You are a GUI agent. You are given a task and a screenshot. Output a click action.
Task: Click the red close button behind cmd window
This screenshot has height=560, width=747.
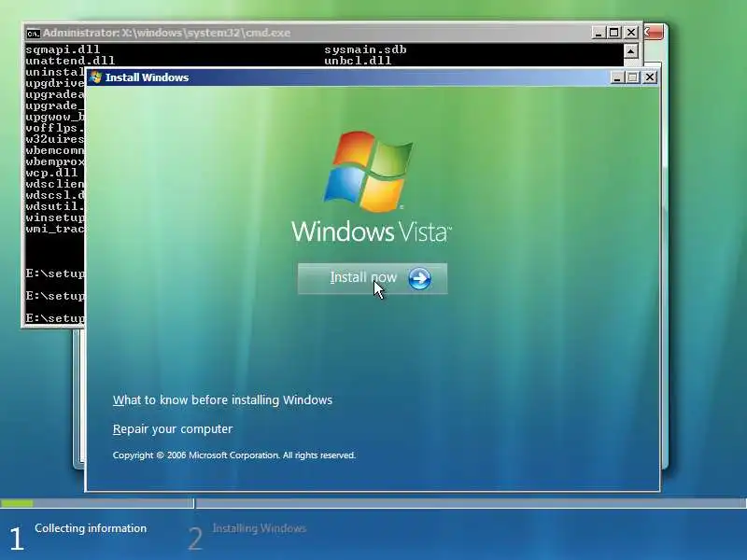(655, 33)
